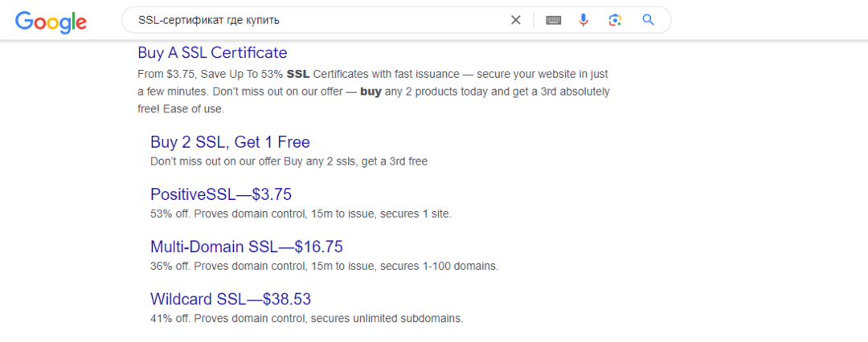The height and width of the screenshot is (342, 868).
Task: Click the Google logo
Action: (51, 21)
